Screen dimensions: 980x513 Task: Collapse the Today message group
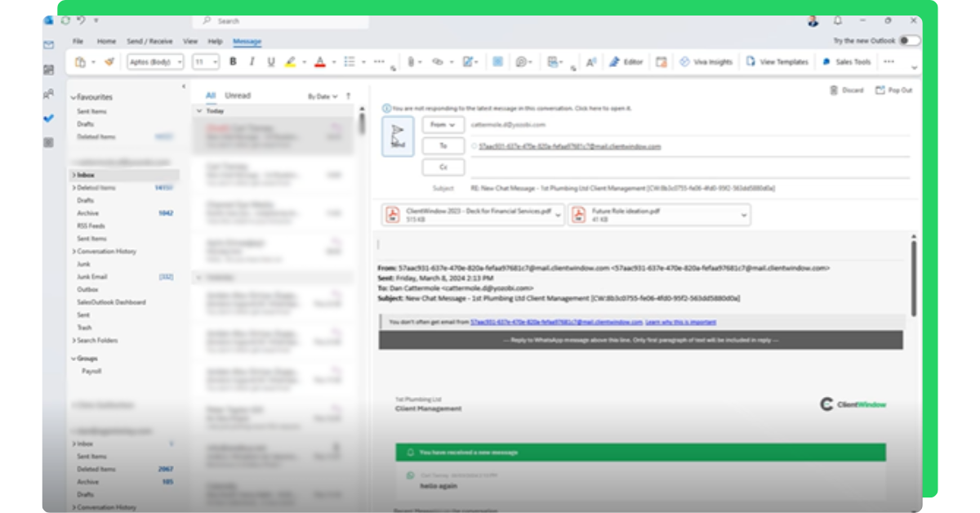point(199,110)
